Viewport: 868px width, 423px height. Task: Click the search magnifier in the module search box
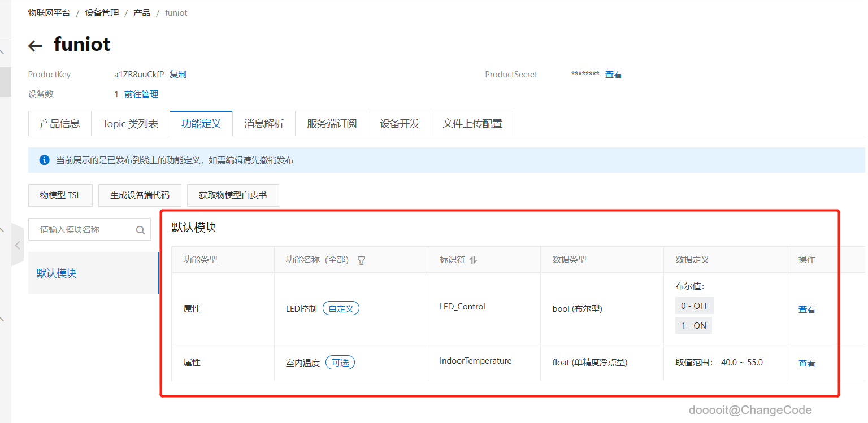point(140,229)
